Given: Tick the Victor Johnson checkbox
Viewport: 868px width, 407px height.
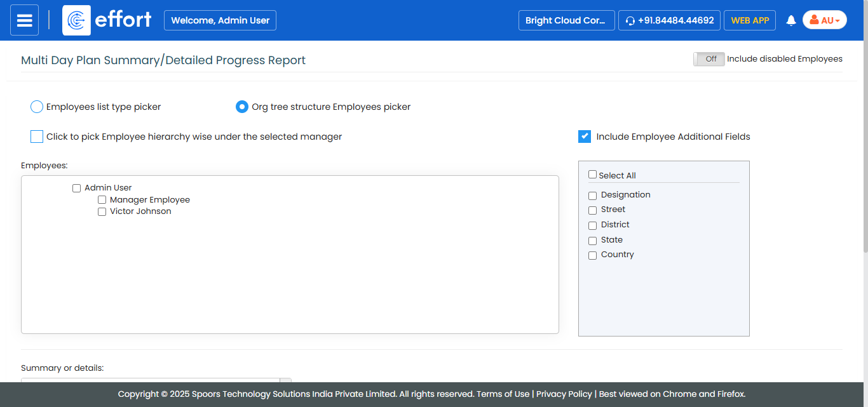Looking at the screenshot, I should click(x=102, y=212).
